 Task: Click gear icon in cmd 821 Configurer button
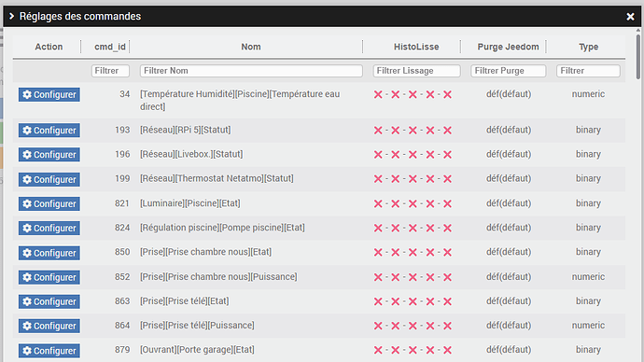[27, 203]
